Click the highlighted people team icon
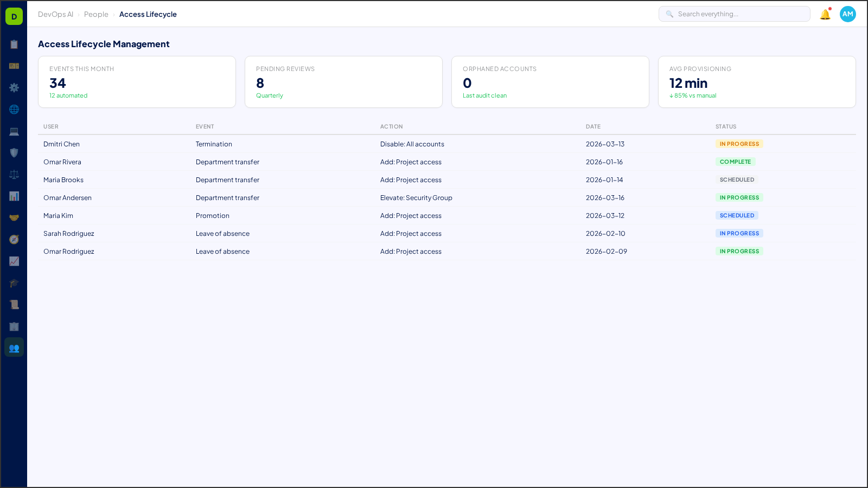868x488 pixels. 14,348
